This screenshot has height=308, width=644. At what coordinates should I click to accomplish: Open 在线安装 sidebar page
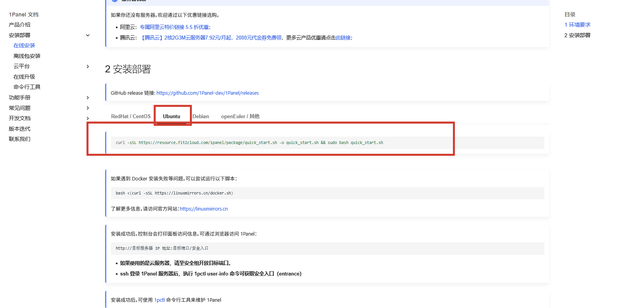click(x=24, y=45)
